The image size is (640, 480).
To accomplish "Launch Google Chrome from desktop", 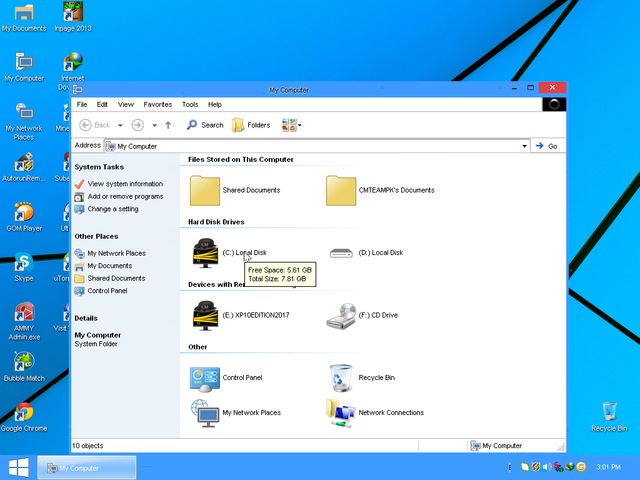I will click(24, 417).
